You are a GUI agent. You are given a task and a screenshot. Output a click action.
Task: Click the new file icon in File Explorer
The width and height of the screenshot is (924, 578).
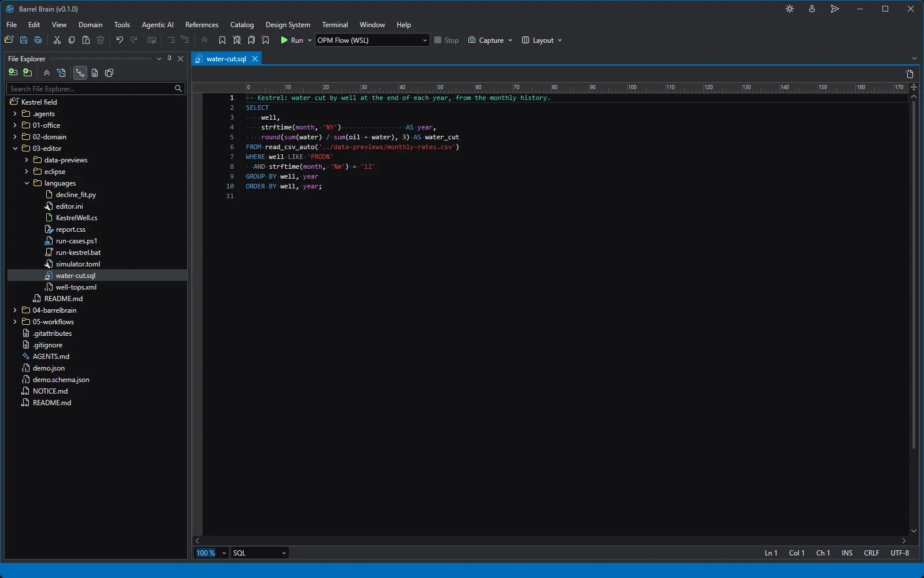coord(13,73)
